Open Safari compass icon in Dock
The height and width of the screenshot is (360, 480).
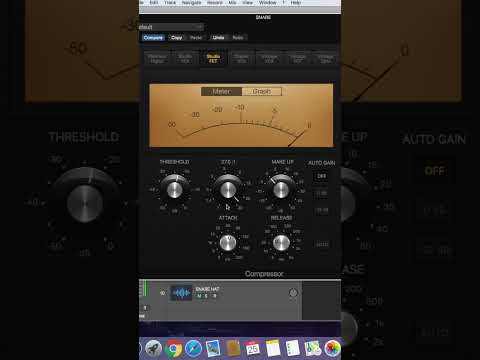pos(193,349)
